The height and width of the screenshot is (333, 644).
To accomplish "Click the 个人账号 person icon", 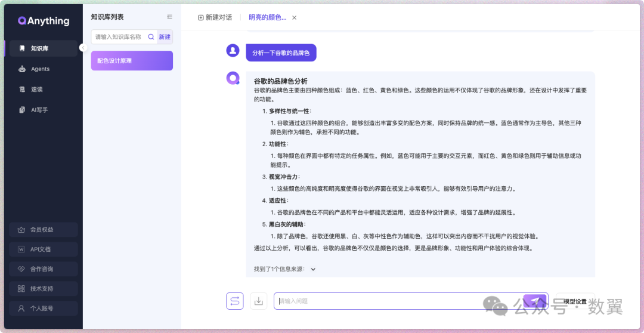I will pyautogui.click(x=21, y=309).
